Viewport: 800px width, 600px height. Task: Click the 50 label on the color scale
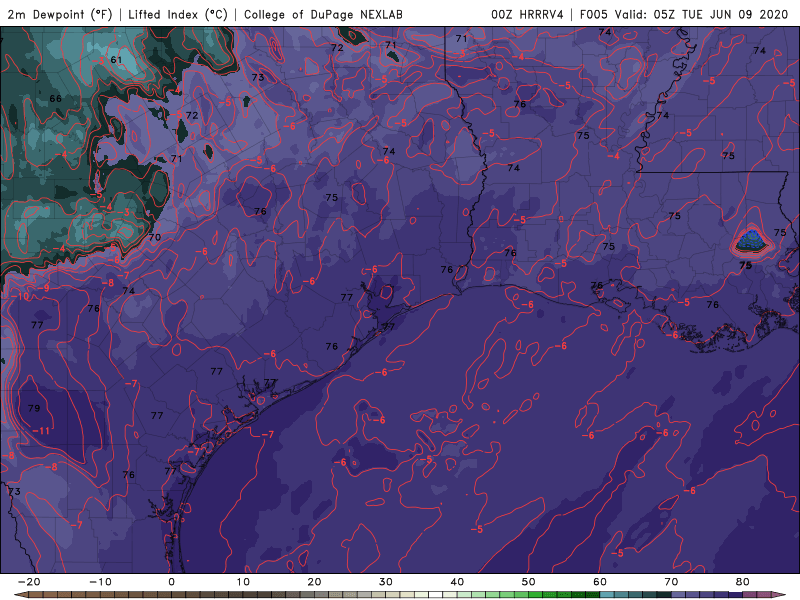click(x=529, y=582)
